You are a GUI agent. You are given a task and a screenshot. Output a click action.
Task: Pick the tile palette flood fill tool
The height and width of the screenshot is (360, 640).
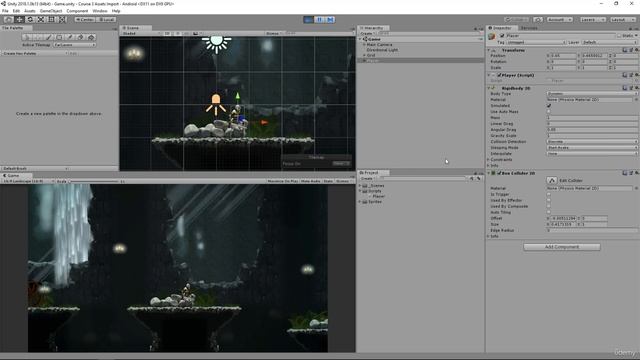[x=91, y=37]
